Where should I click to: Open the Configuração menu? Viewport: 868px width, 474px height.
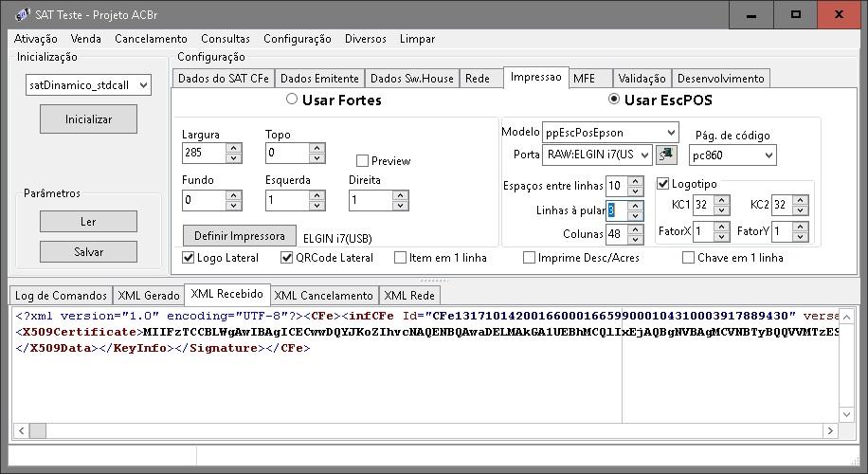[x=298, y=39]
